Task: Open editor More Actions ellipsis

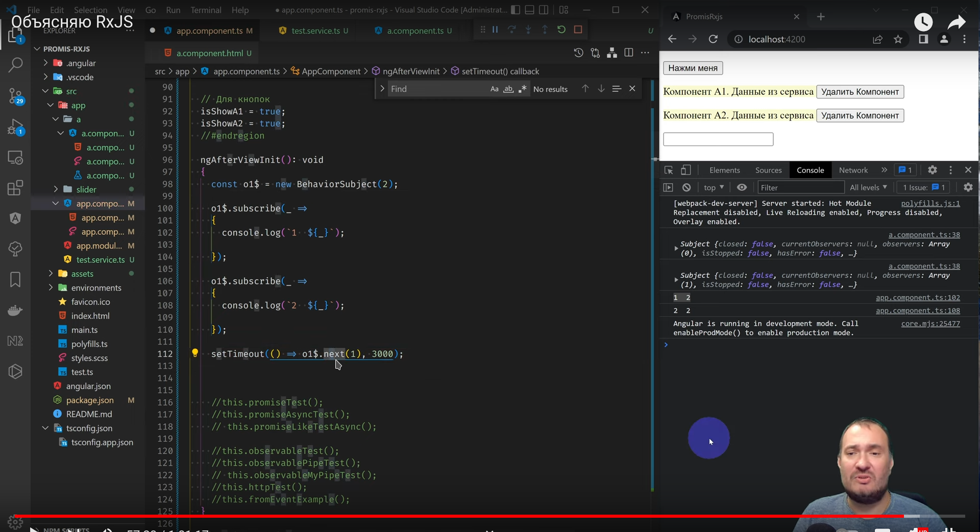Action: (645, 53)
